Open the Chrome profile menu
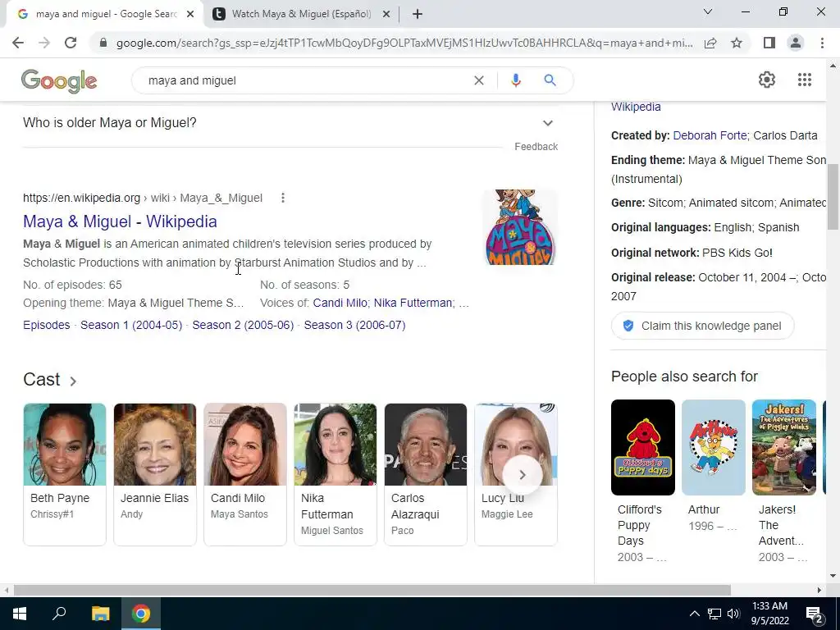 point(796,43)
